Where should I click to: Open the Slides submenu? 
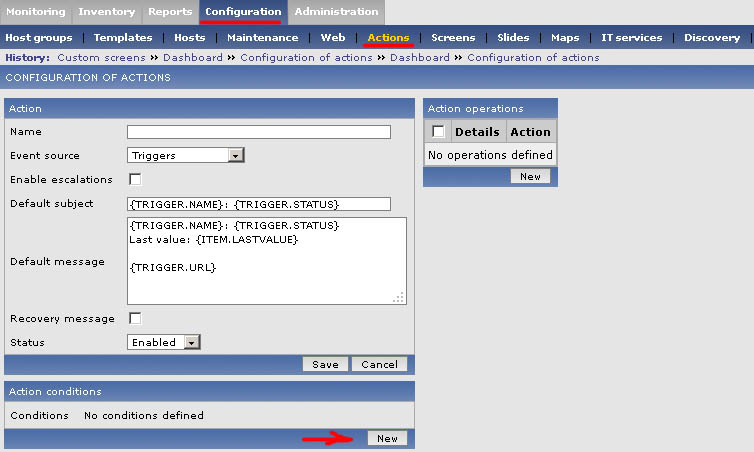(x=513, y=38)
